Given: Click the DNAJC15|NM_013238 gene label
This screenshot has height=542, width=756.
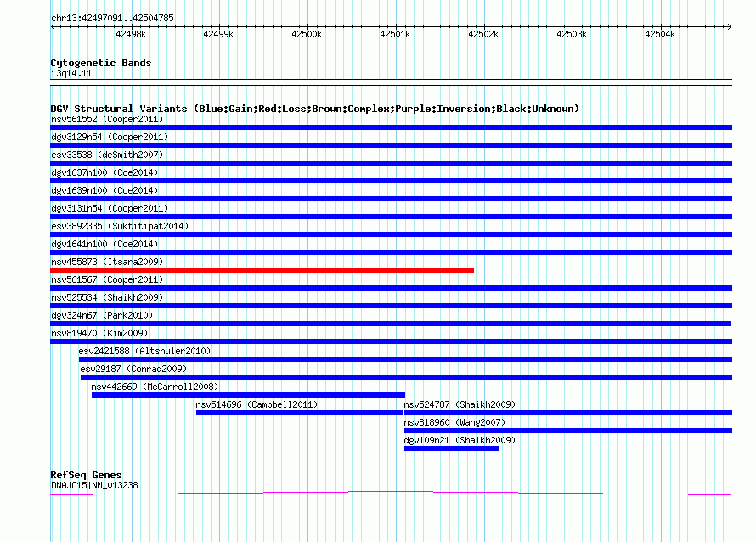Looking at the screenshot, I should click(94, 485).
